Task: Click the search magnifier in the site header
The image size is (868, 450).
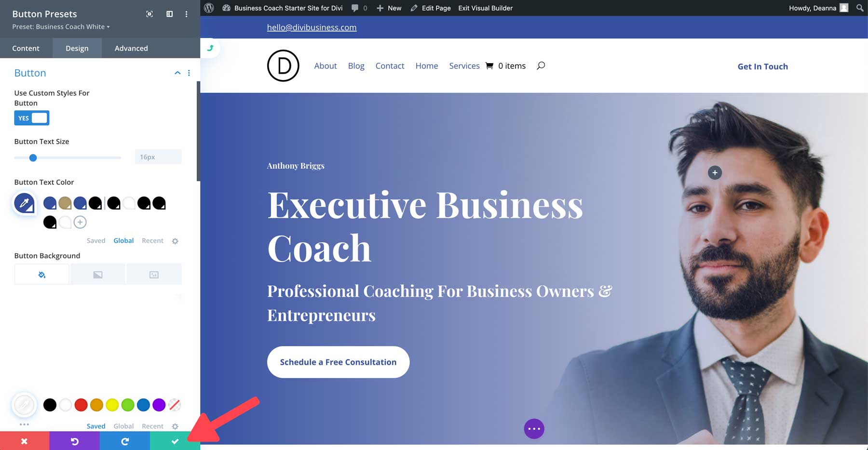Action: [x=541, y=66]
